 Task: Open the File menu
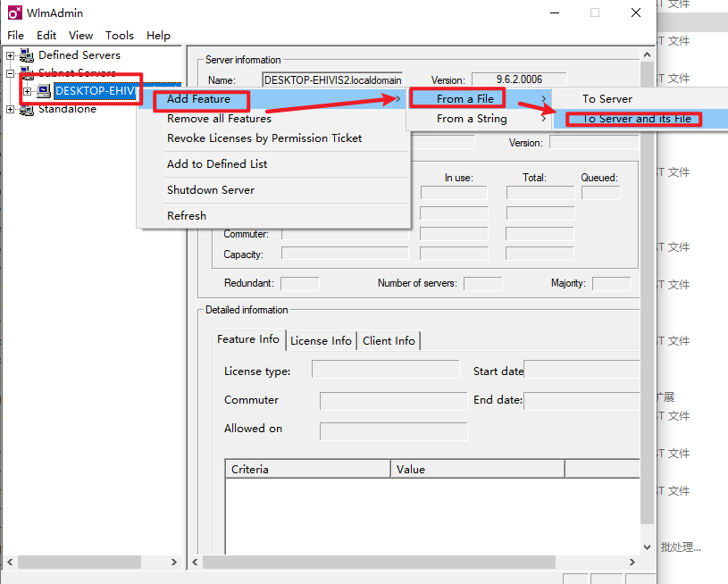16,36
